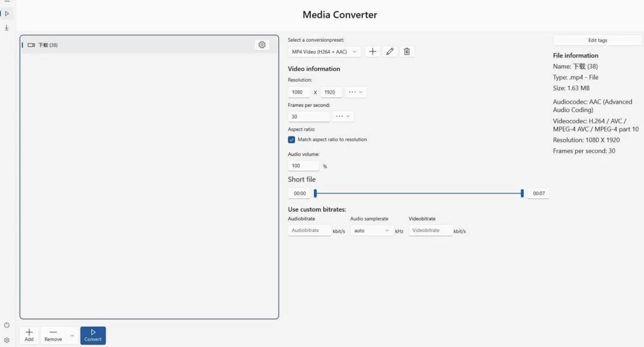This screenshot has height=347, width=644.
Task: Uncheck Match aspect ratio to resolution
Action: (x=291, y=140)
